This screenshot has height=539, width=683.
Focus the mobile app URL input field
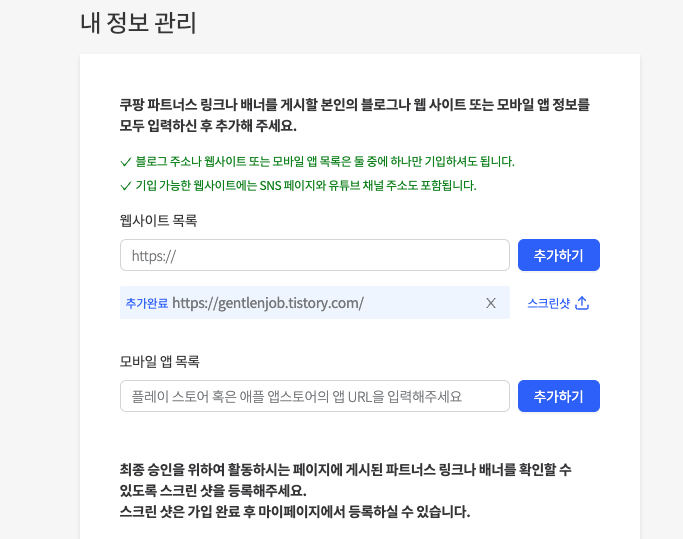[315, 396]
